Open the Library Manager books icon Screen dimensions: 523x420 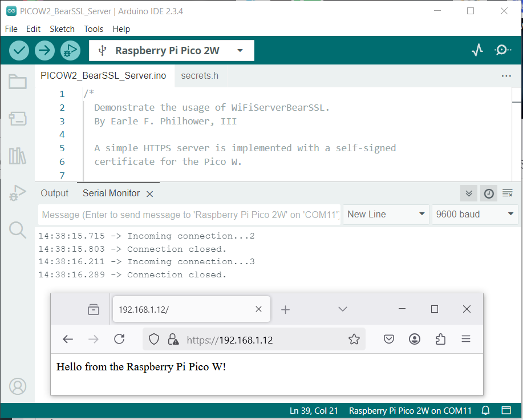18,156
